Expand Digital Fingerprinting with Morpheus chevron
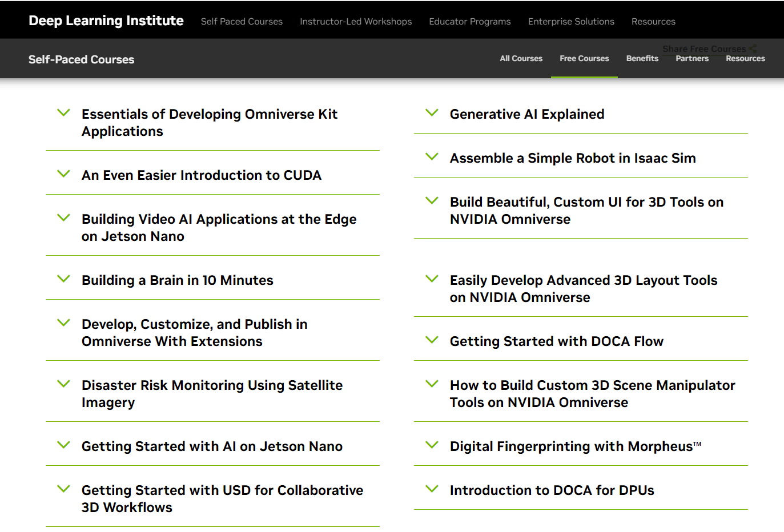 click(x=432, y=445)
